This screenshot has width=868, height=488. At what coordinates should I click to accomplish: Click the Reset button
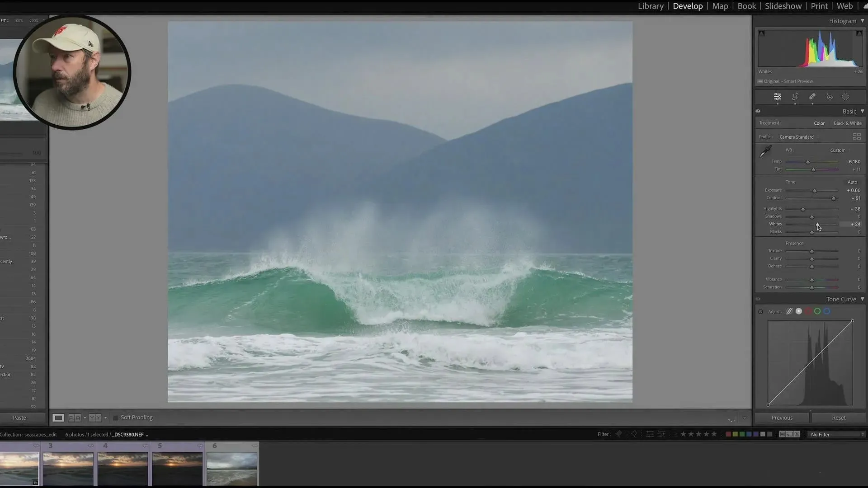point(839,418)
